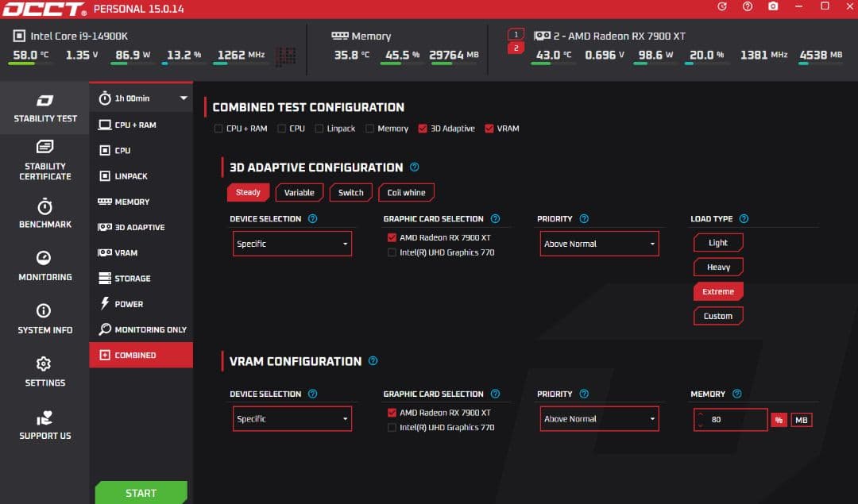Open Stability Certificate section
This screenshot has height=504, width=858.
[x=44, y=160]
